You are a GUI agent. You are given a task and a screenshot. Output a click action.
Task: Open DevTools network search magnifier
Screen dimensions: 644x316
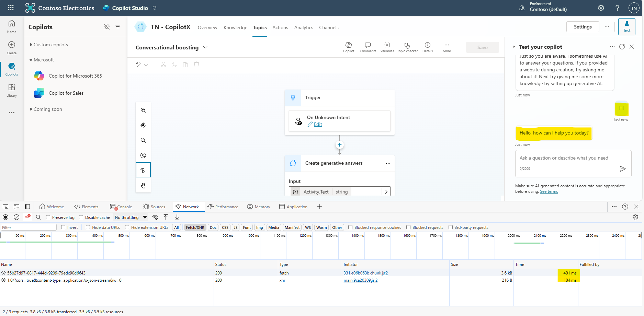(38, 217)
